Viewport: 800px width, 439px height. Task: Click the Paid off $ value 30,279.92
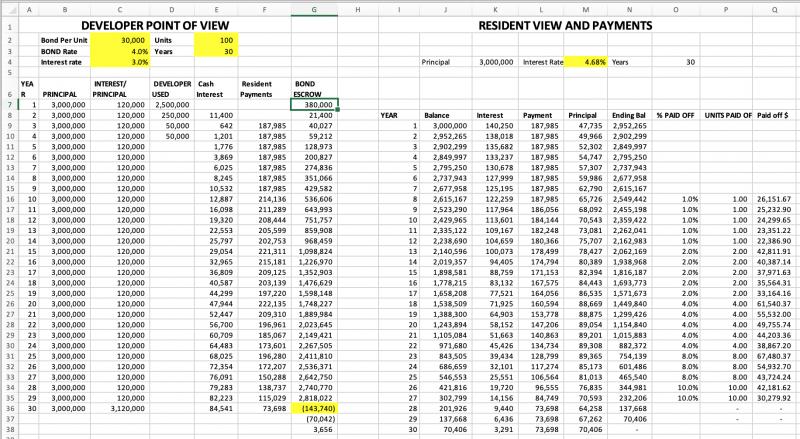(x=773, y=398)
